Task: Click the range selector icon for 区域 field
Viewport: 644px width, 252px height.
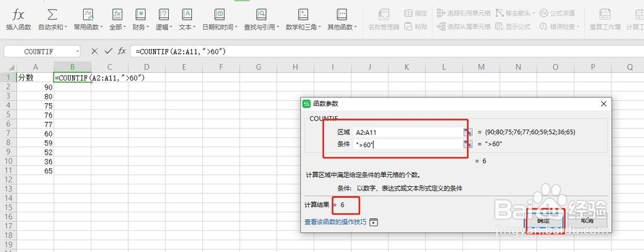Action: pos(468,132)
